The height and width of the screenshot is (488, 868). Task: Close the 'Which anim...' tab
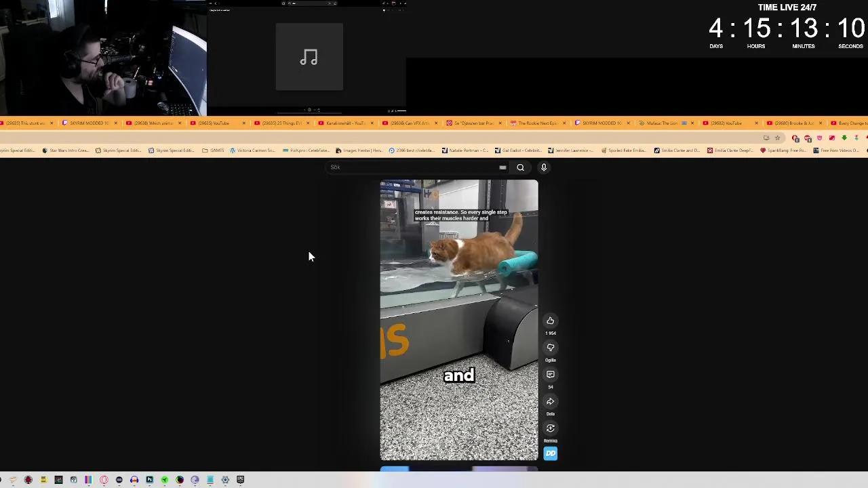tap(180, 123)
